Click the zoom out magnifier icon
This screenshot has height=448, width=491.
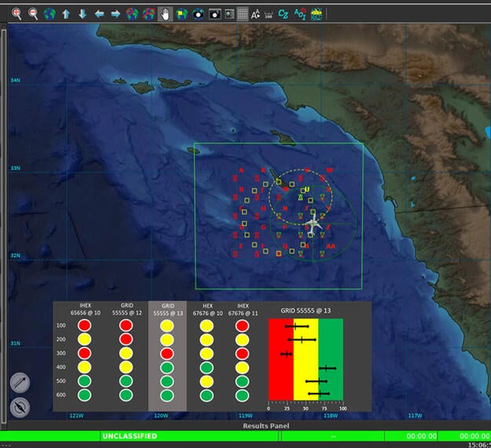33,13
